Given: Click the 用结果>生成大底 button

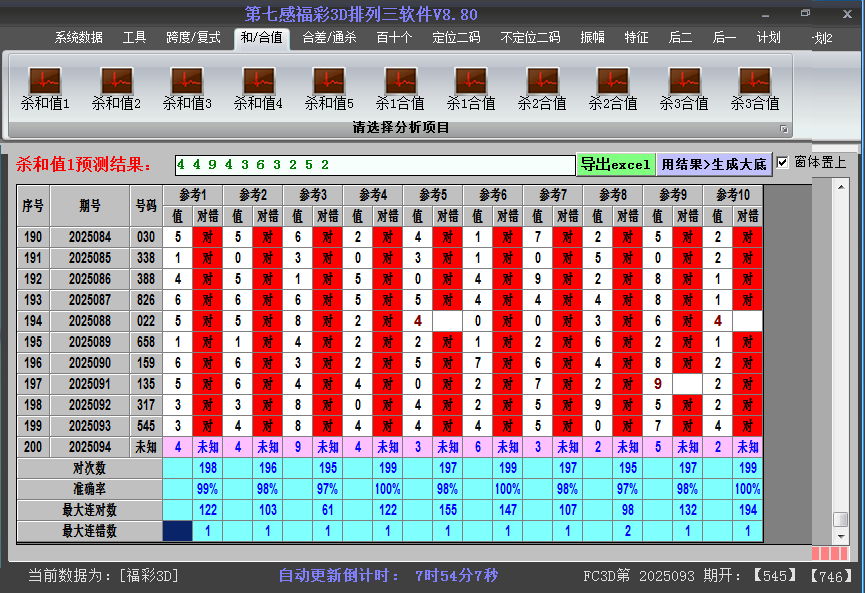Looking at the screenshot, I should click(x=714, y=164).
